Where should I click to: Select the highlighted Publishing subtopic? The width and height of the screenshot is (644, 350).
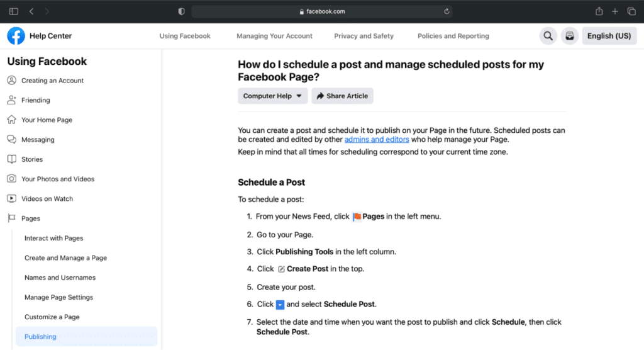click(86, 336)
